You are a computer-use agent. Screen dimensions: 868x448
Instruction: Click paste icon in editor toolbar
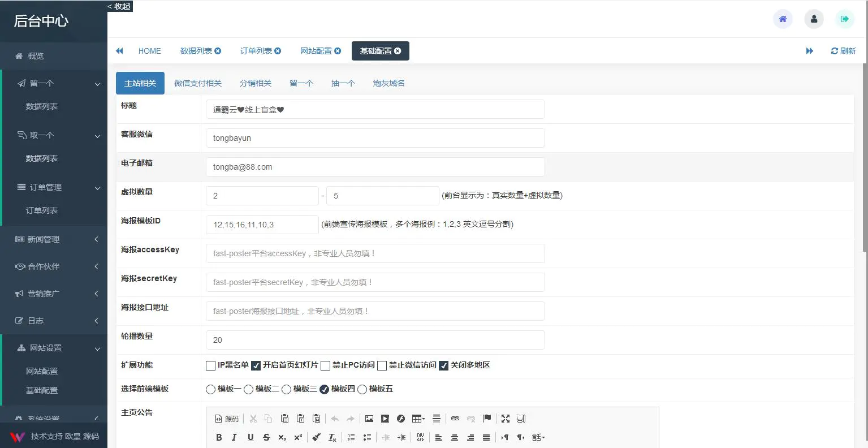[x=284, y=419]
